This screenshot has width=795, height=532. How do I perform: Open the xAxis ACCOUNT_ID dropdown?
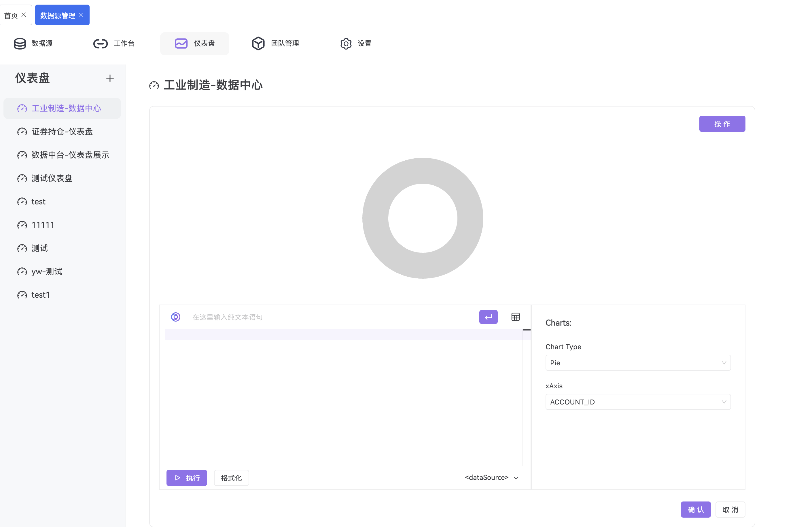[637, 402]
